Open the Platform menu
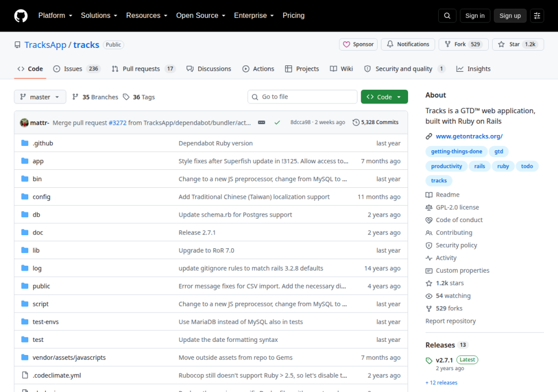This screenshot has width=558, height=392. pyautogui.click(x=55, y=16)
